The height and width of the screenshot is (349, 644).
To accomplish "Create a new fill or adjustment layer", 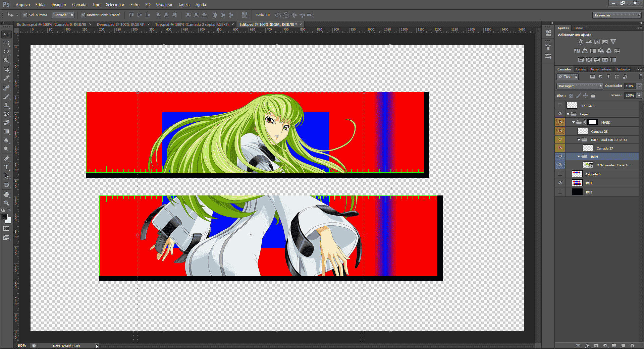I will [x=605, y=345].
